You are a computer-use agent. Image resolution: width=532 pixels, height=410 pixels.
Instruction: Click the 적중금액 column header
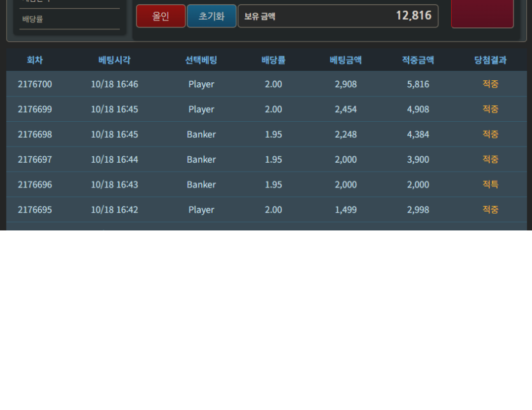(418, 60)
